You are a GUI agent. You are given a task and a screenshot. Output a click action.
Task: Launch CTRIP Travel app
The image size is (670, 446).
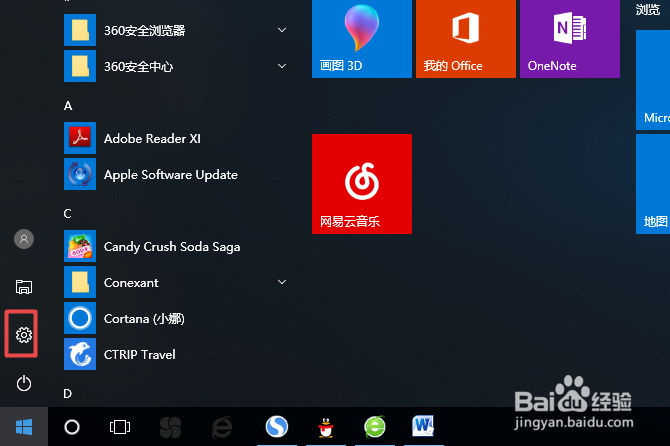point(177,355)
